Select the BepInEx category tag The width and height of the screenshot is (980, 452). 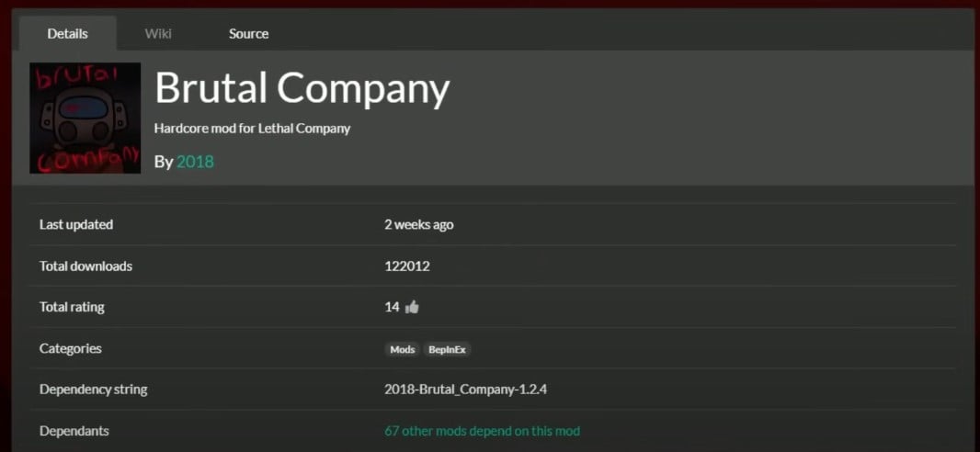pos(447,349)
